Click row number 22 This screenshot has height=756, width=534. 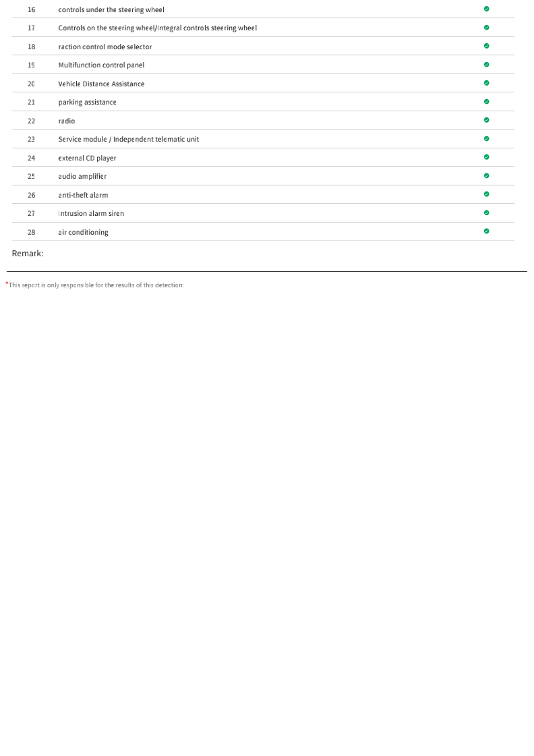[31, 121]
